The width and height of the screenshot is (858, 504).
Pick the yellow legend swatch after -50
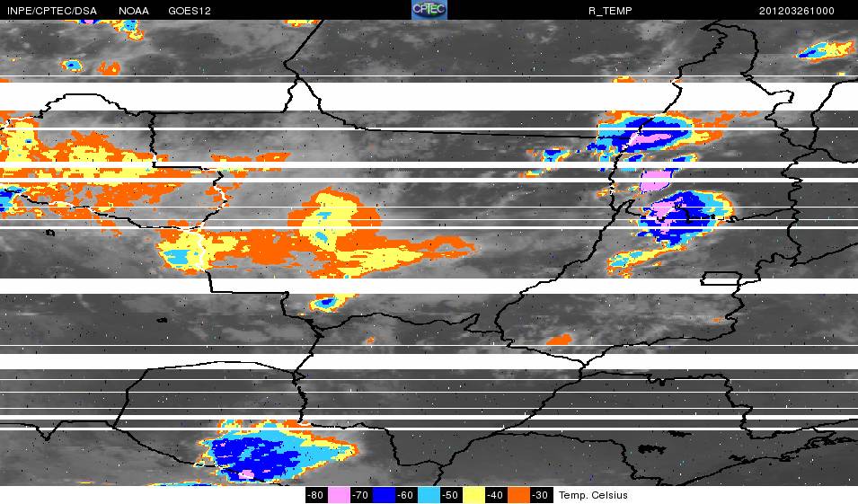tap(473, 495)
